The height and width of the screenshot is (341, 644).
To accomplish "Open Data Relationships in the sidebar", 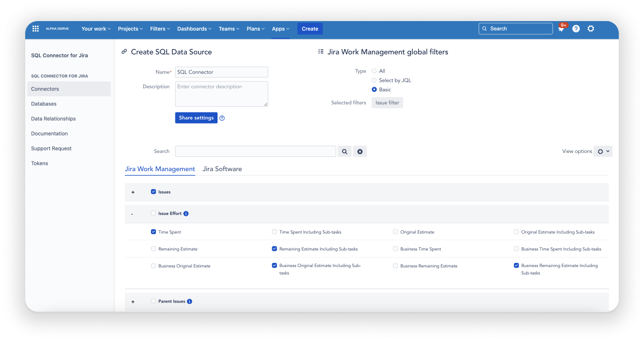I will 53,119.
